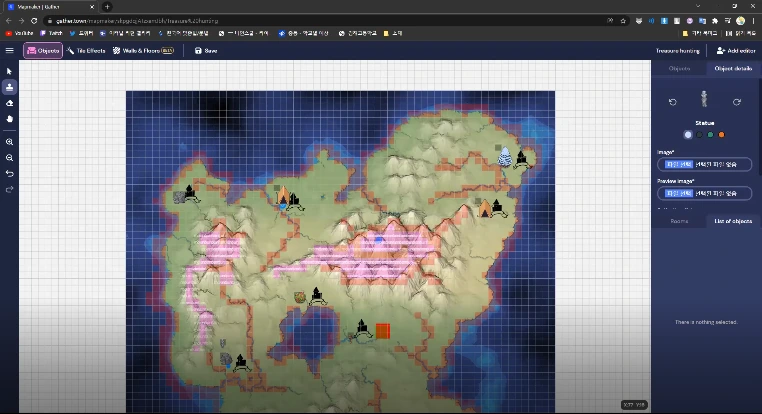Redo the map edit
Image resolution: width=762 pixels, height=414 pixels.
pos(9,190)
